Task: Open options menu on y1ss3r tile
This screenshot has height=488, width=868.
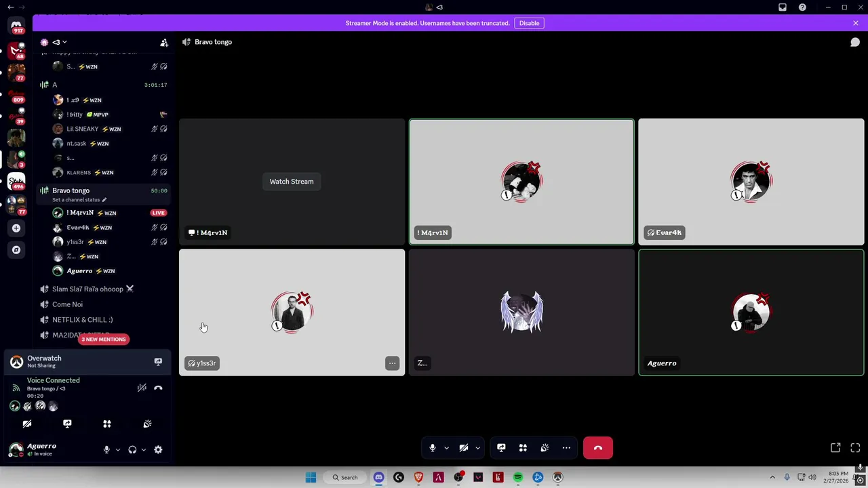Action: 392,363
